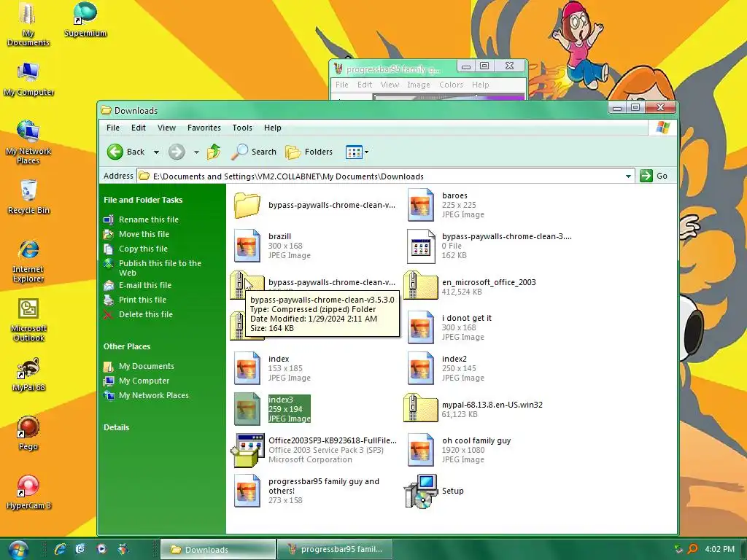Screen dimensions: 747x560
Task: Open the Back history dropdown arrow
Action: 156,152
